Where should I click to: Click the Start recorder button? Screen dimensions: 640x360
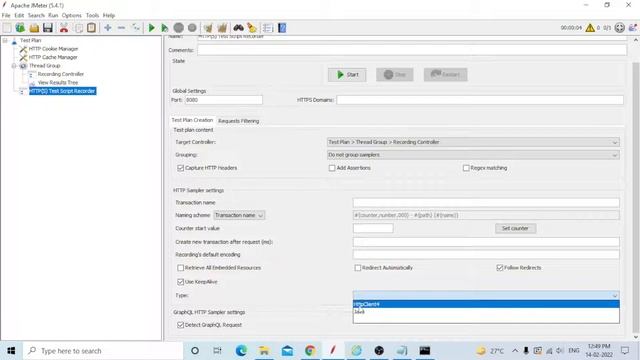tap(347, 75)
